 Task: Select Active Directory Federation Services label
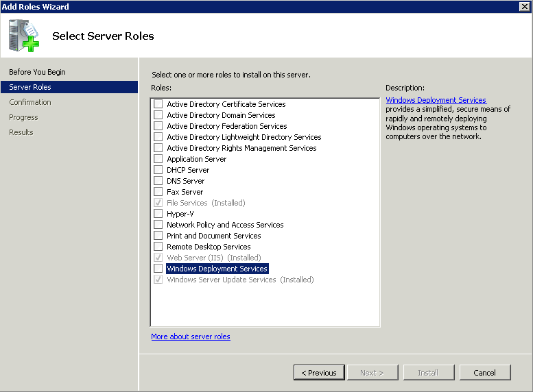pos(227,126)
